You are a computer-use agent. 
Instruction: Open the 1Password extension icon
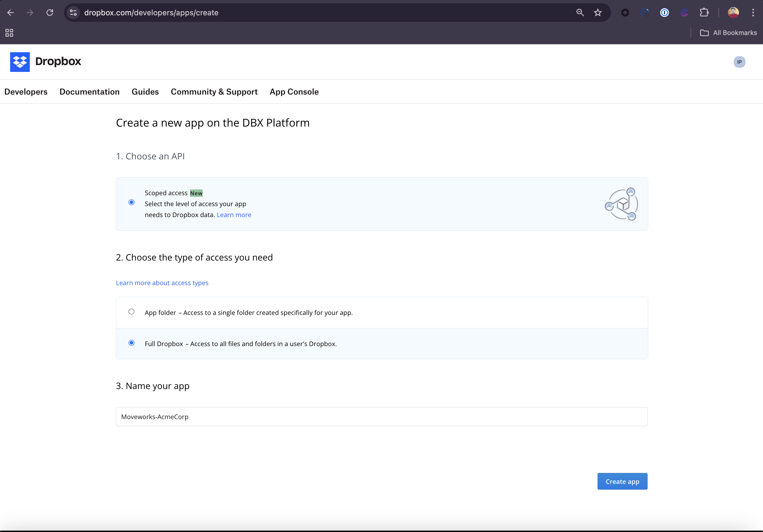pos(664,13)
